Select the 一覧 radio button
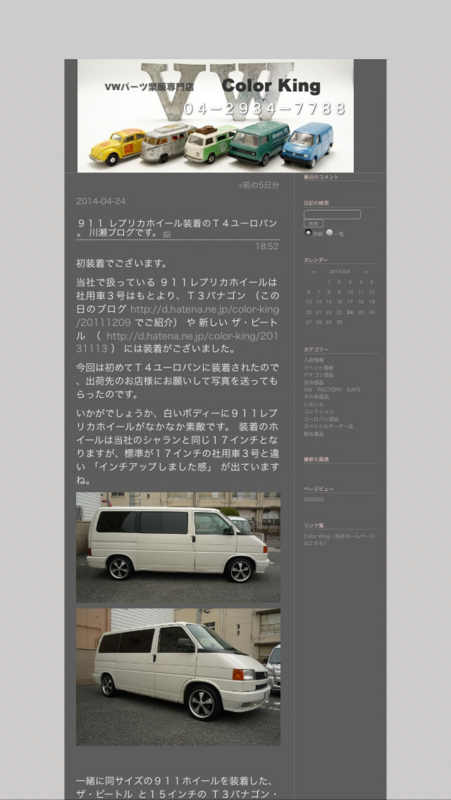 [x=330, y=233]
